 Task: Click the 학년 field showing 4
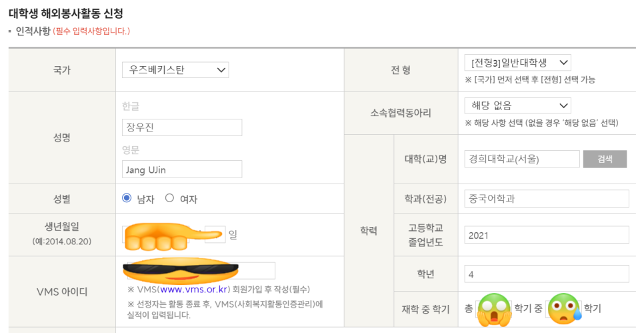(547, 274)
